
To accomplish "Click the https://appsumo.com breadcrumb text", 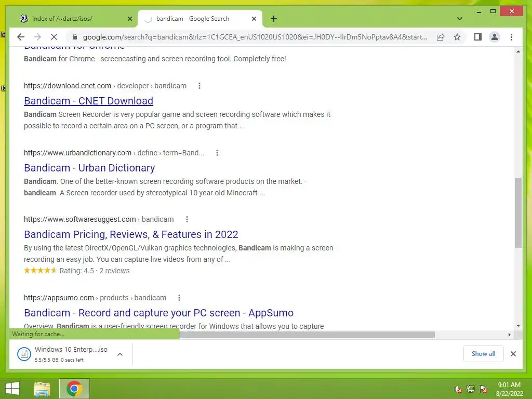I will point(59,298).
